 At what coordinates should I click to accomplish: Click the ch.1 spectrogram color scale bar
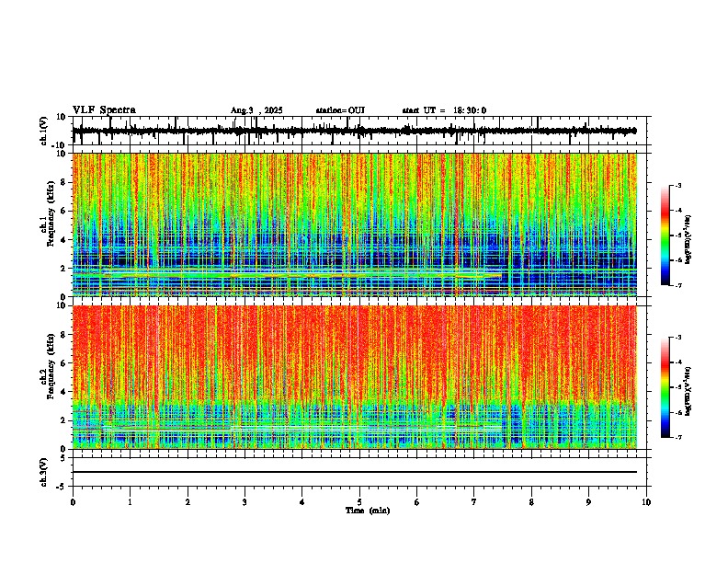click(x=665, y=236)
